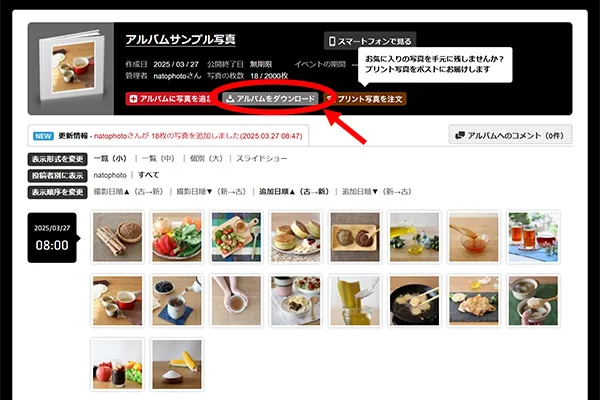Open the three iced tea glasses thumbnail

533,237
